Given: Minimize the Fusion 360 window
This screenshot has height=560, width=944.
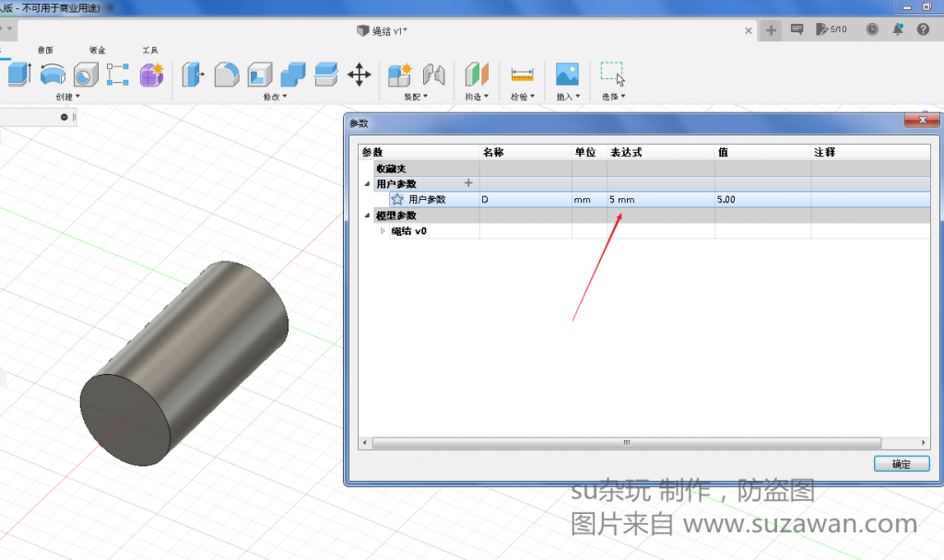Looking at the screenshot, I should 907,7.
